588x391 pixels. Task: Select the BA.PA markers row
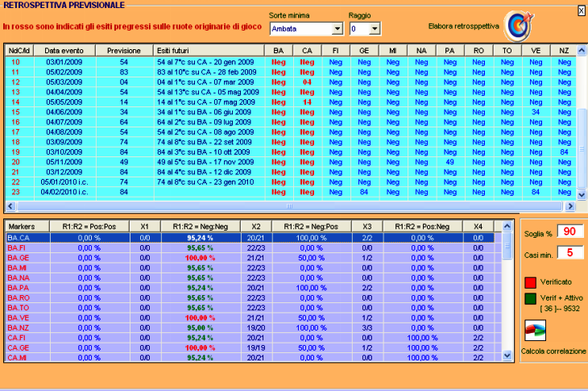(x=254, y=288)
